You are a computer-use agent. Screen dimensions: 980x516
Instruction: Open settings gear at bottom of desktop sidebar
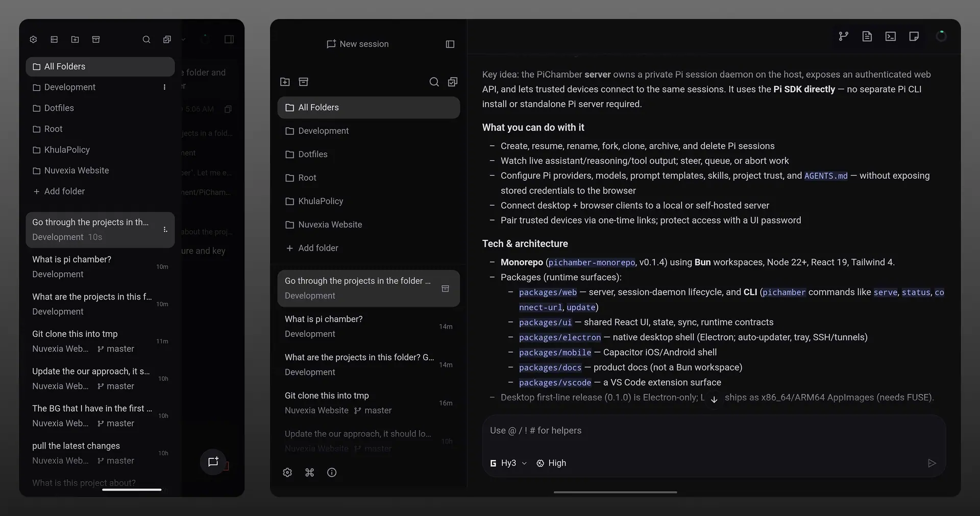point(287,473)
